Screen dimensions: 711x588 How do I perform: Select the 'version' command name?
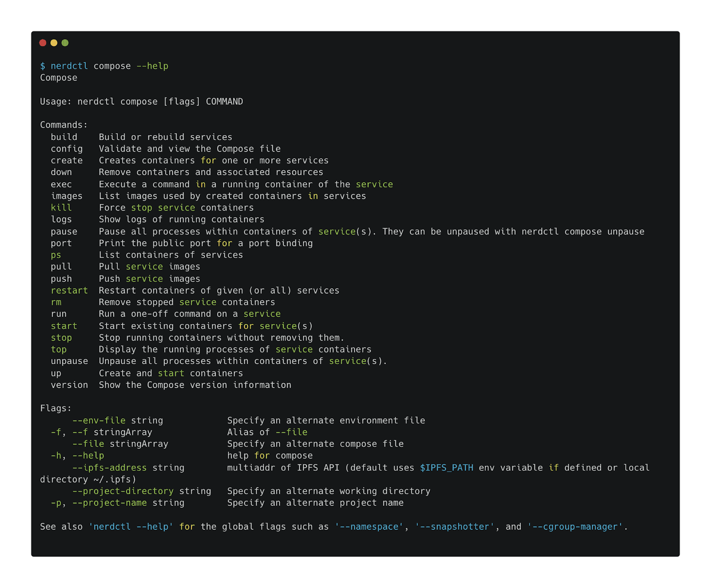tap(69, 385)
